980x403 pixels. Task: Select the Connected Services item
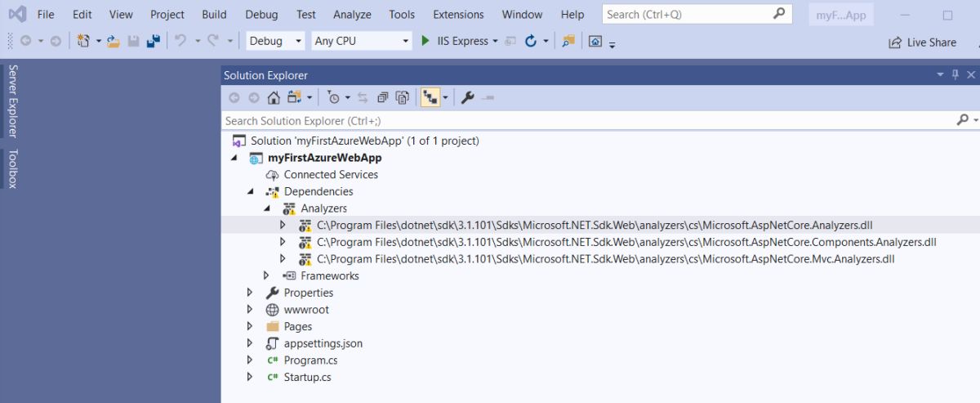coord(331,175)
